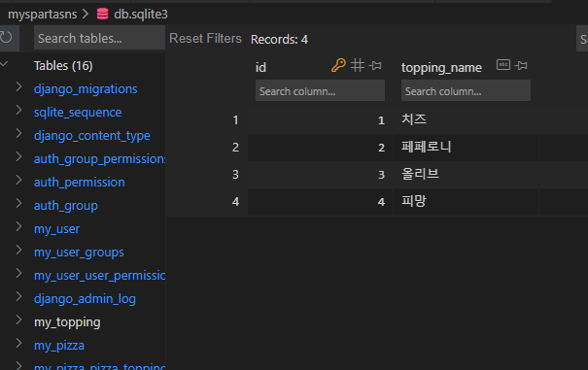The width and height of the screenshot is (588, 370).
Task: Expand the auth_group table
Action: pyautogui.click(x=18, y=204)
